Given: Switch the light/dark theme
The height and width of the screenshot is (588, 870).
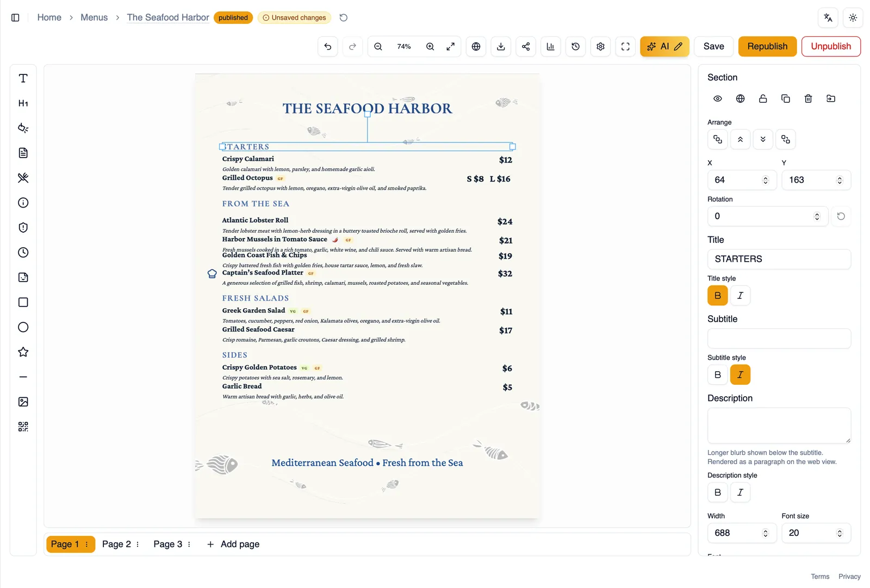Looking at the screenshot, I should pyautogui.click(x=853, y=18).
